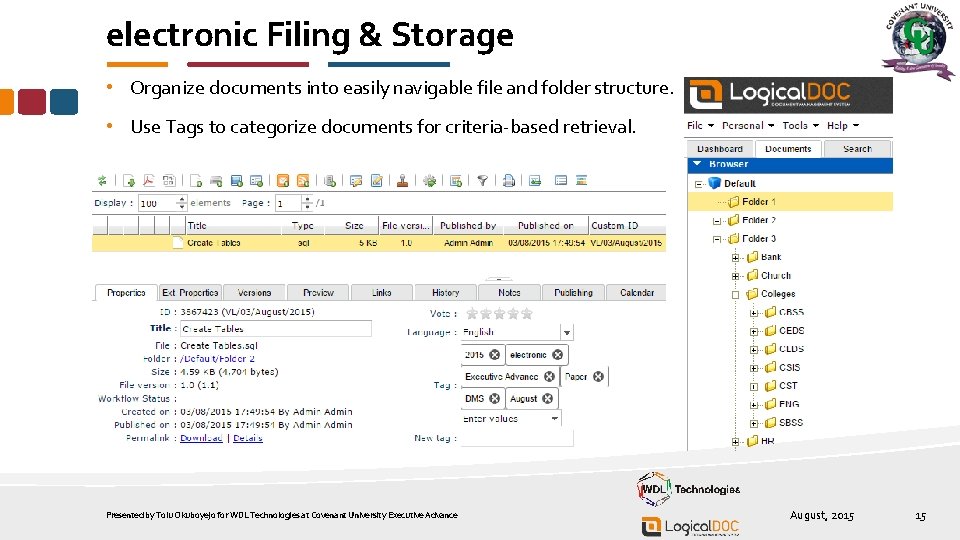Click the Page number stepper arrows
Screen dimensions: 960x540
point(307,203)
